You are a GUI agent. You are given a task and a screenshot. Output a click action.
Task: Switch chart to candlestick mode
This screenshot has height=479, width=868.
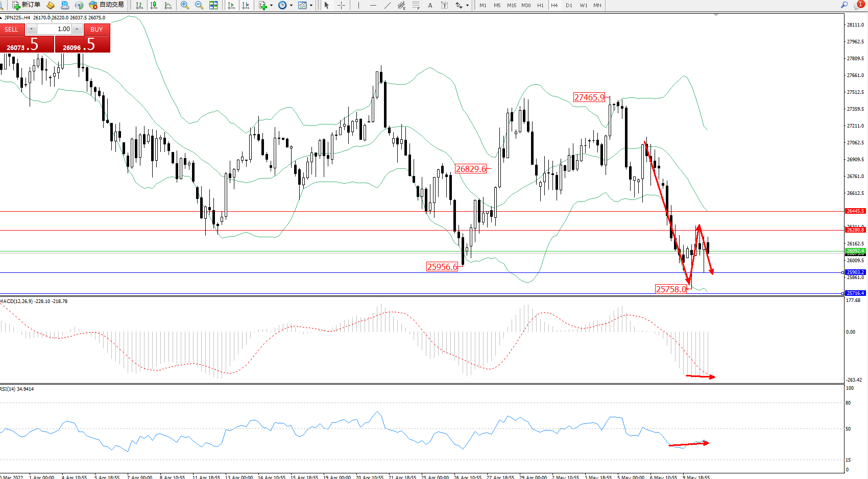[x=154, y=5]
